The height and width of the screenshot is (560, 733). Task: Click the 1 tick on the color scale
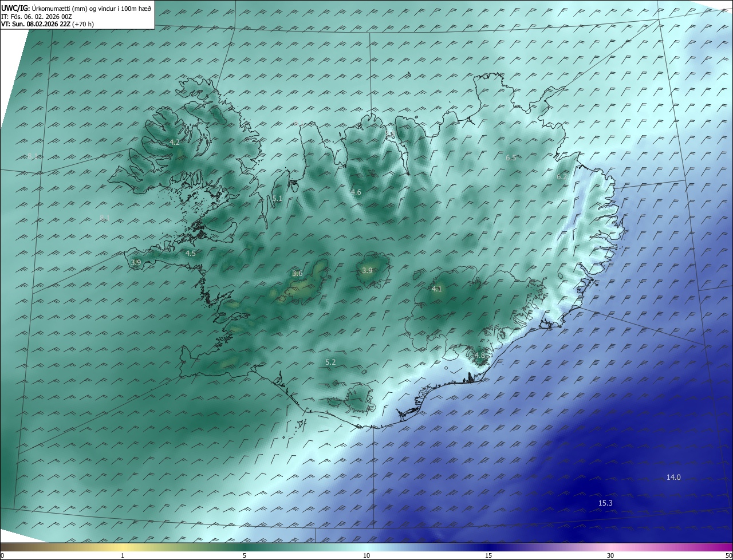(123, 555)
